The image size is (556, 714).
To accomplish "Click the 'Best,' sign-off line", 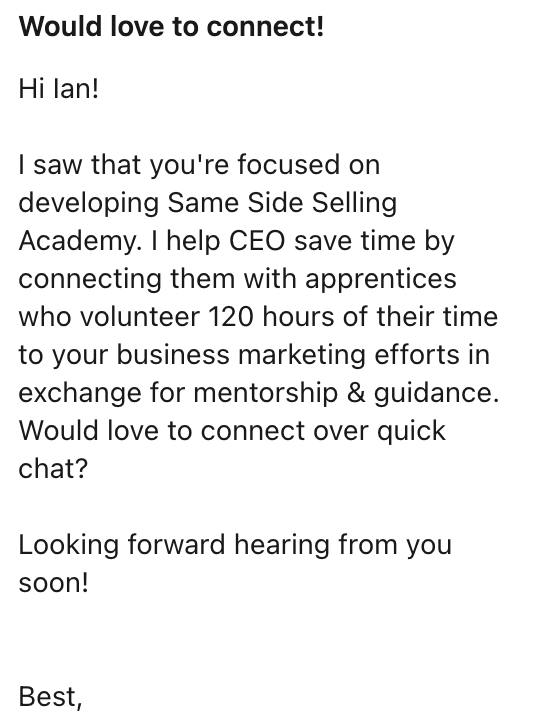I will tap(50, 698).
